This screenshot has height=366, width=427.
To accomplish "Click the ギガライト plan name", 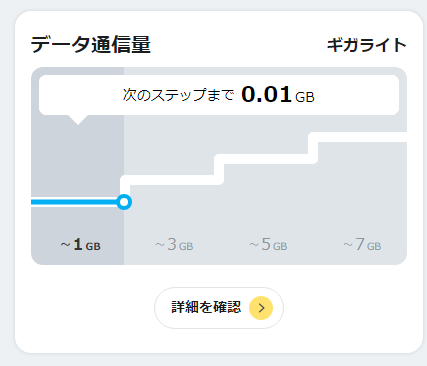I will [x=367, y=45].
